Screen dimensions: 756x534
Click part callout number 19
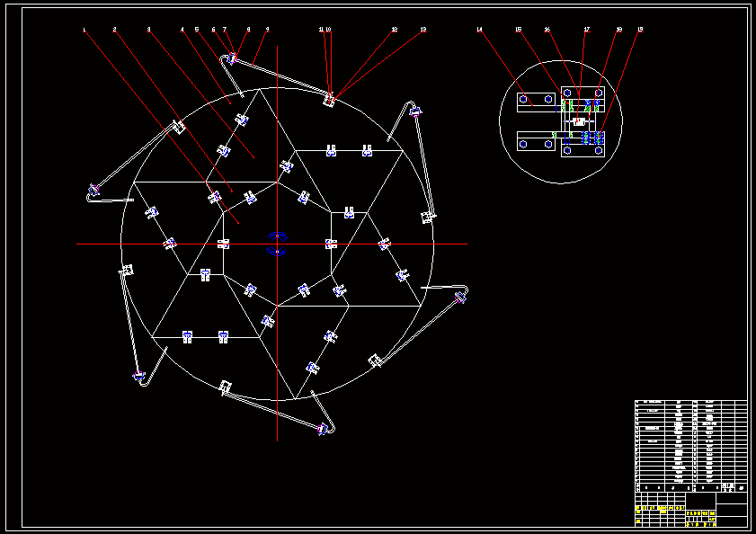coord(640,30)
